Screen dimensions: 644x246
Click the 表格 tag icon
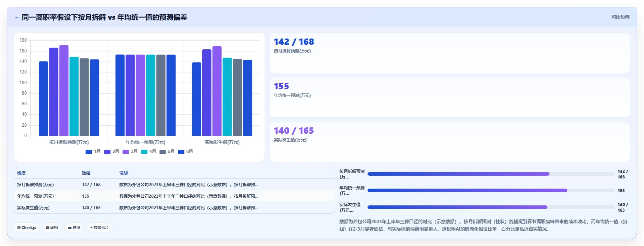pos(48,228)
